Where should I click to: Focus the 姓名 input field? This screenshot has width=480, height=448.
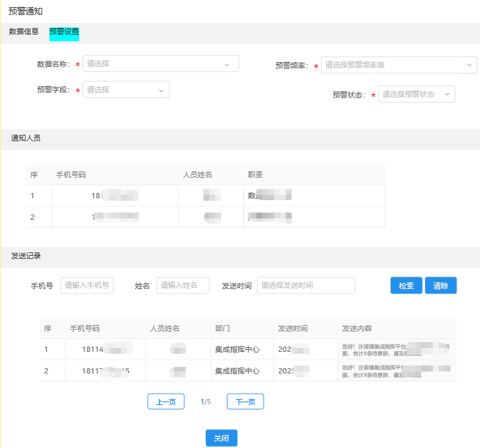(x=182, y=285)
